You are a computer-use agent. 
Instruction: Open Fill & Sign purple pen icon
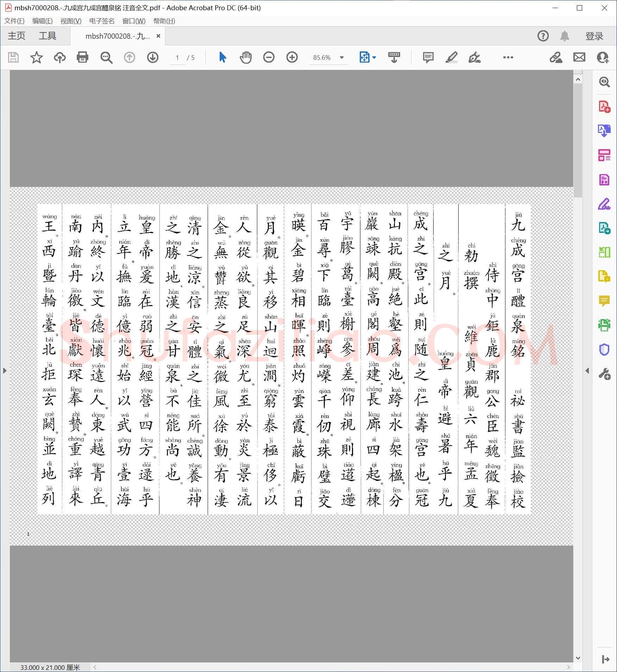[x=604, y=204]
